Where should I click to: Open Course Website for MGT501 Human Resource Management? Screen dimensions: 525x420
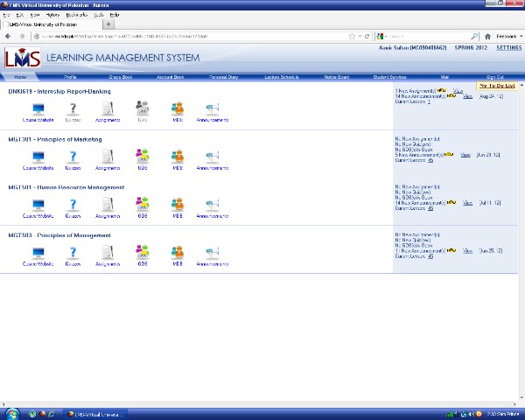tap(38, 208)
